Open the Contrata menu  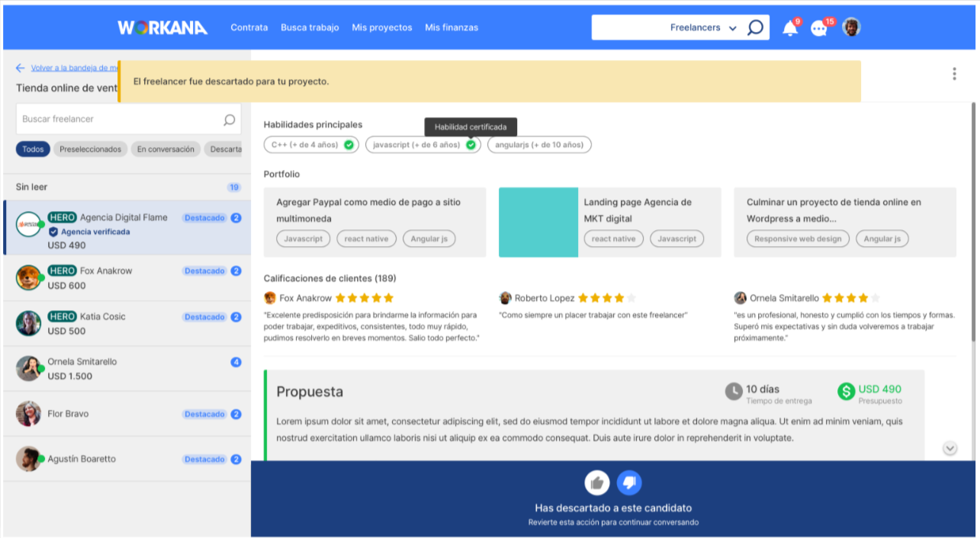coord(249,27)
